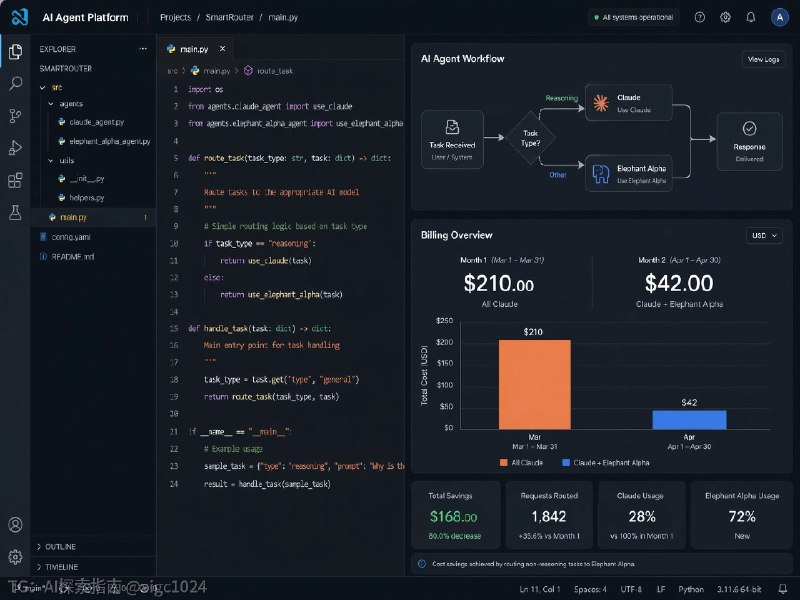Click Python language mode in status bar
Screen dimensions: 800x600
(x=691, y=589)
